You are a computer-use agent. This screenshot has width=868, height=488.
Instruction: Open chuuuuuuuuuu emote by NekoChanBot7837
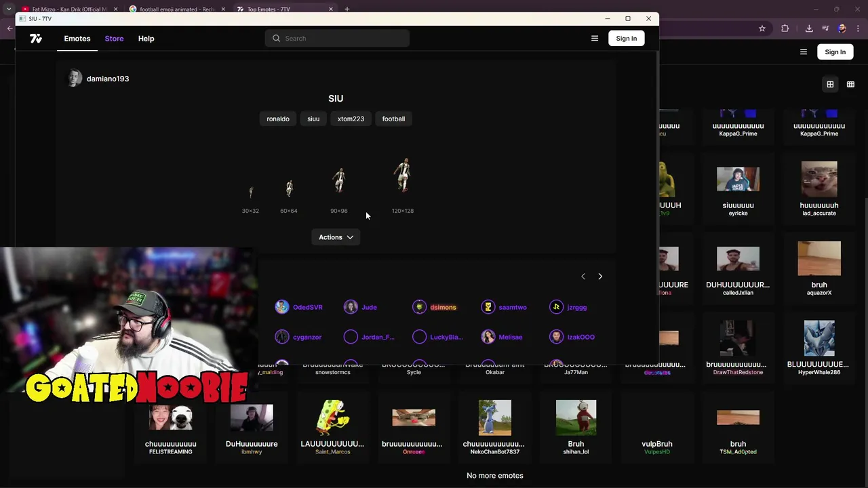495,427
